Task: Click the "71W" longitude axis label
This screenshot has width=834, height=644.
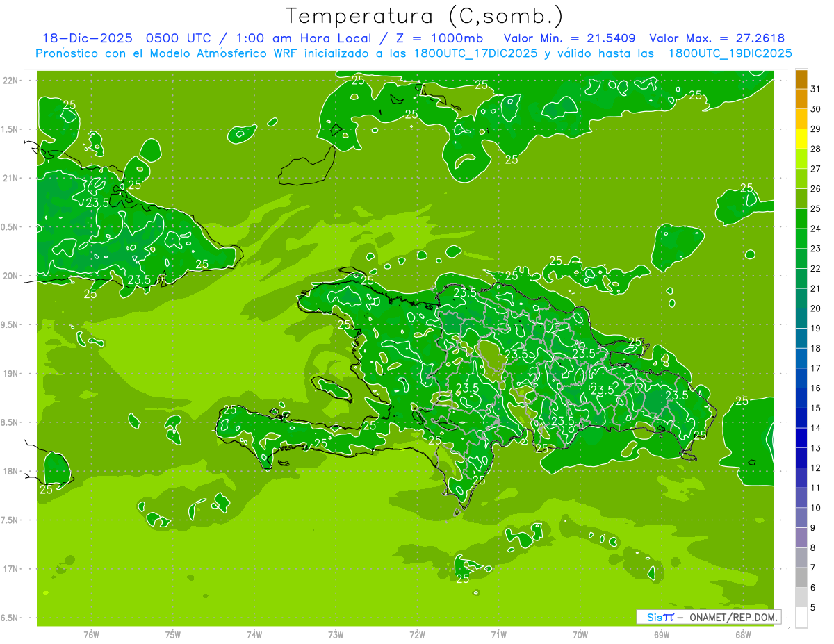Action: tap(498, 634)
